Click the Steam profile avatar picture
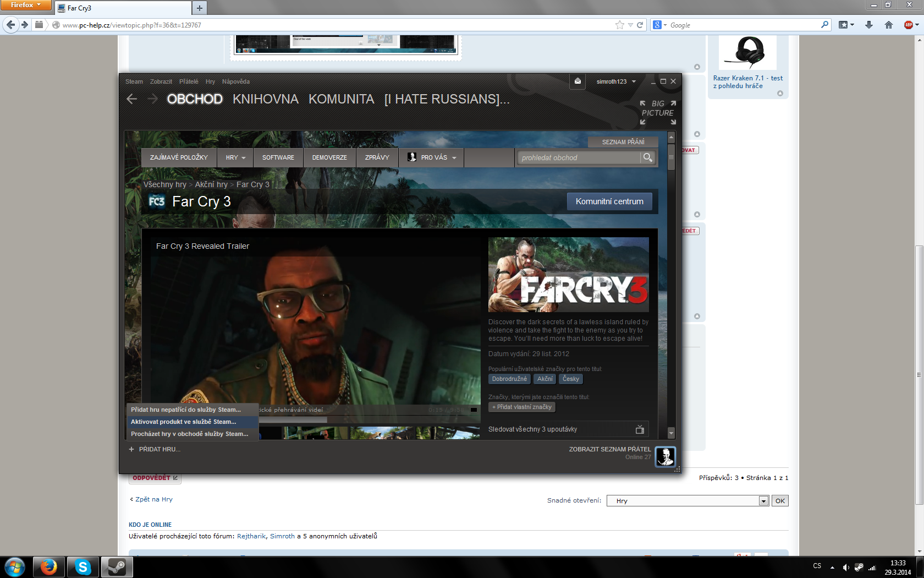Screen dimensions: 924x578 point(665,457)
